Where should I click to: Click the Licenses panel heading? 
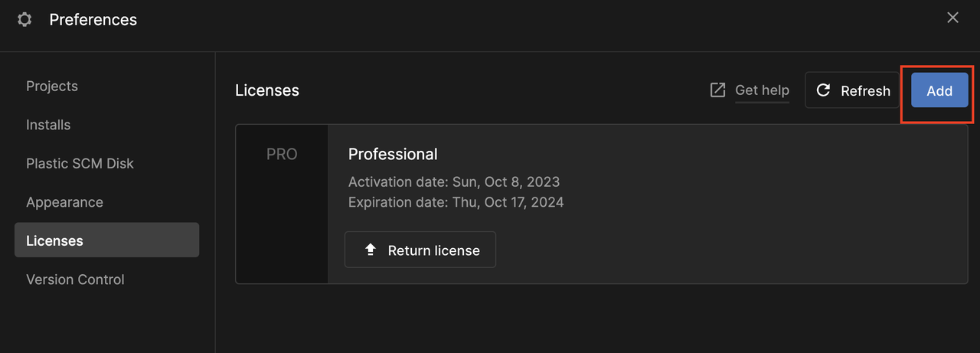coord(267,90)
